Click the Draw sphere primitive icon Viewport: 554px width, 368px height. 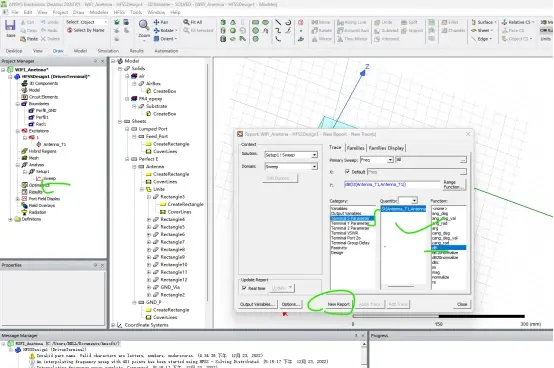233,31
